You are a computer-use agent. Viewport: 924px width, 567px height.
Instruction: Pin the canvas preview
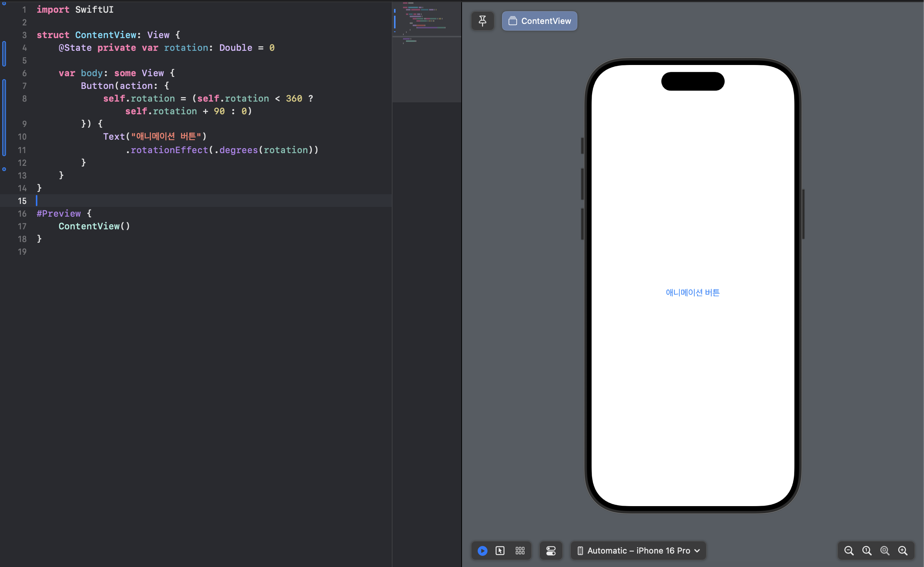(x=482, y=21)
